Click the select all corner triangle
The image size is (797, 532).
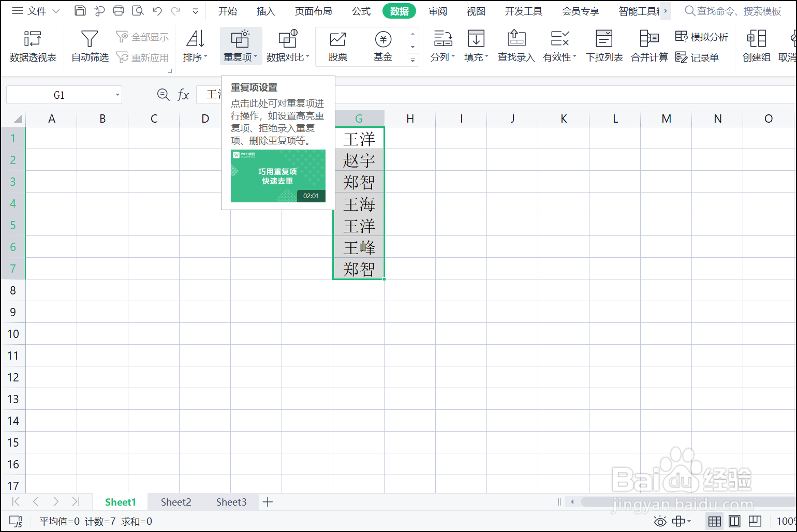[x=17, y=119]
